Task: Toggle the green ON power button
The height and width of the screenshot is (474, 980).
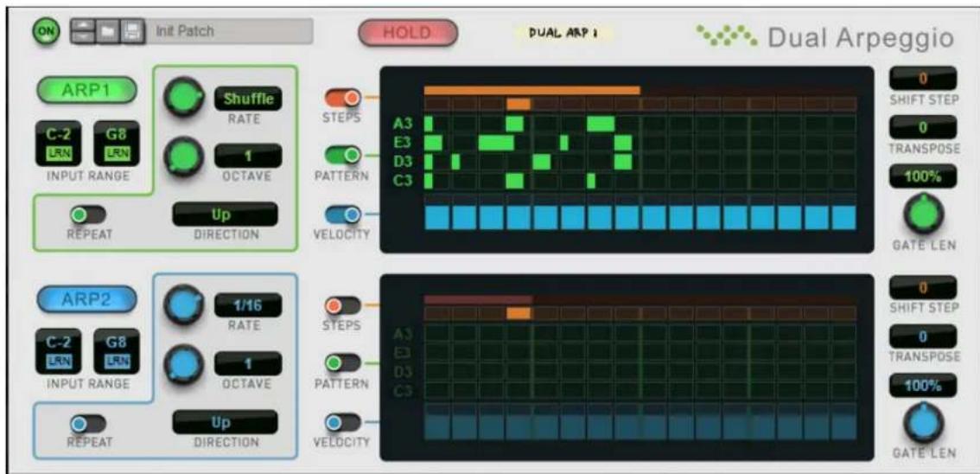Action: pos(47,30)
